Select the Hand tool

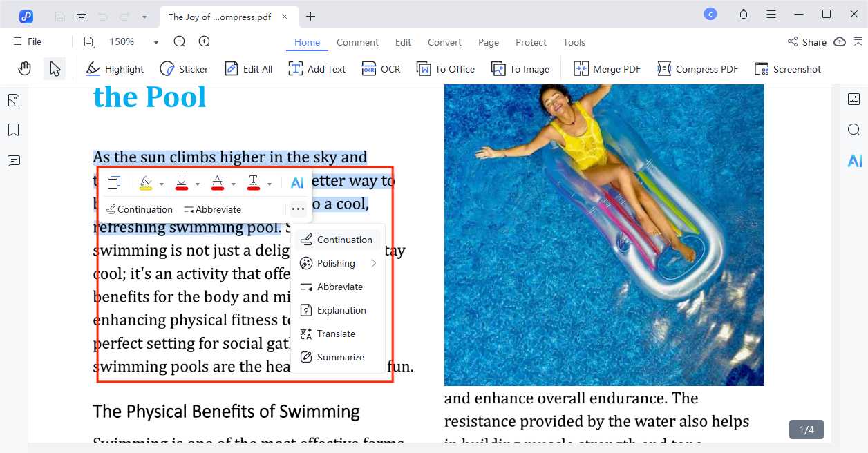coord(24,68)
